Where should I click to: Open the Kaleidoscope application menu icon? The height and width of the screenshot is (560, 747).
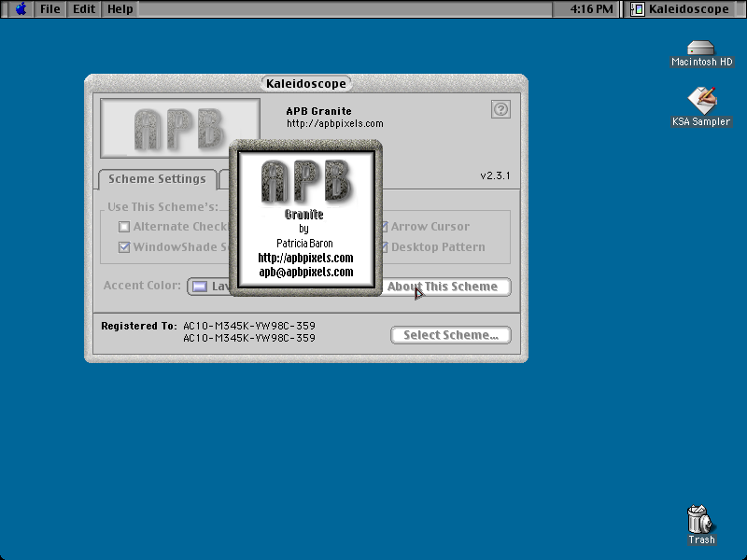click(x=637, y=9)
